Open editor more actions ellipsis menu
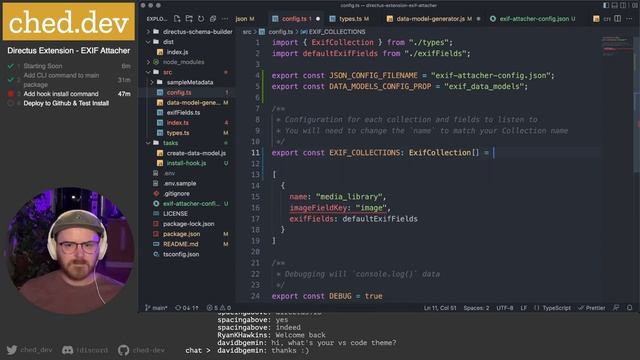Viewport: 640px width, 360px height. (629, 19)
